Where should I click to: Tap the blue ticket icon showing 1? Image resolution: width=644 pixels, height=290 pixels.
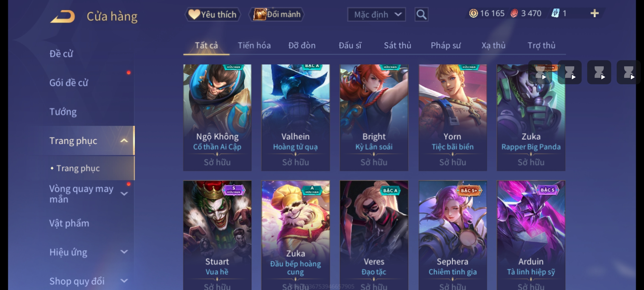click(555, 13)
